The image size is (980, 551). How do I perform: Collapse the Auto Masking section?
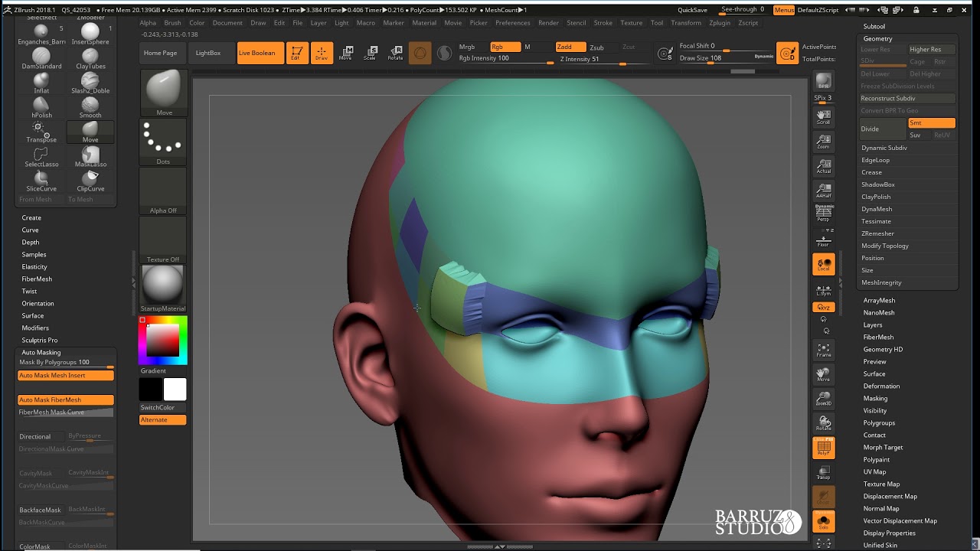[x=41, y=352]
